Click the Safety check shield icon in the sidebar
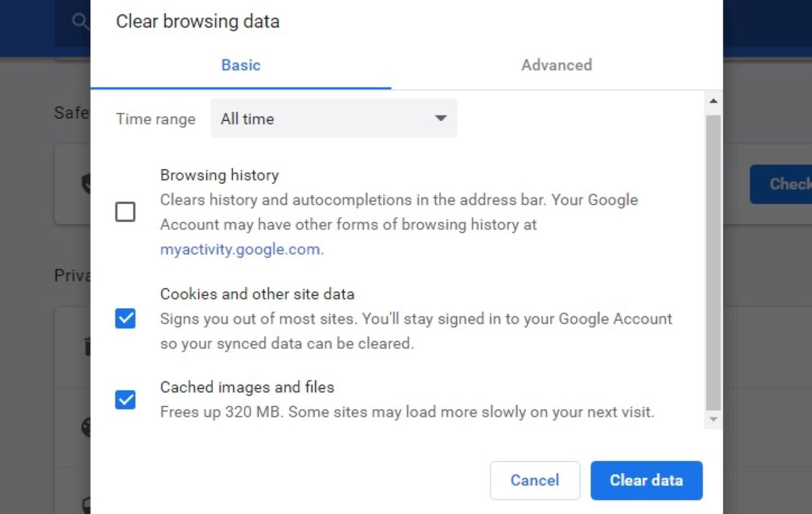 pyautogui.click(x=88, y=183)
